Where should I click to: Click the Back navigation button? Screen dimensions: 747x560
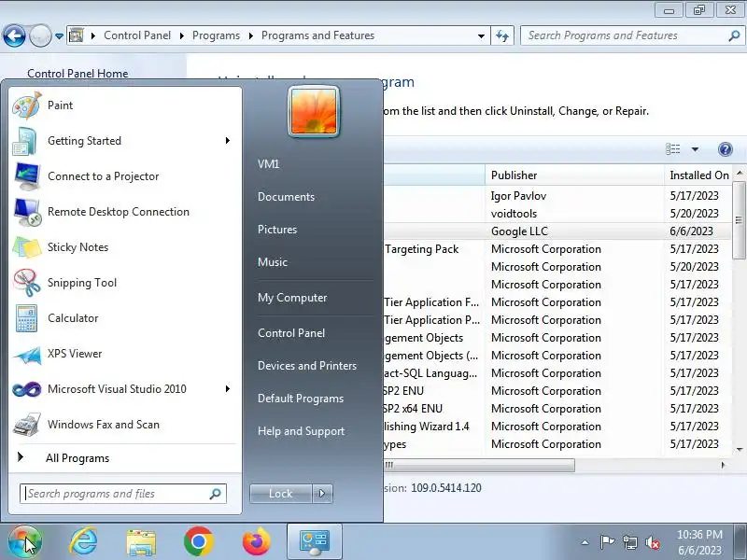14,35
